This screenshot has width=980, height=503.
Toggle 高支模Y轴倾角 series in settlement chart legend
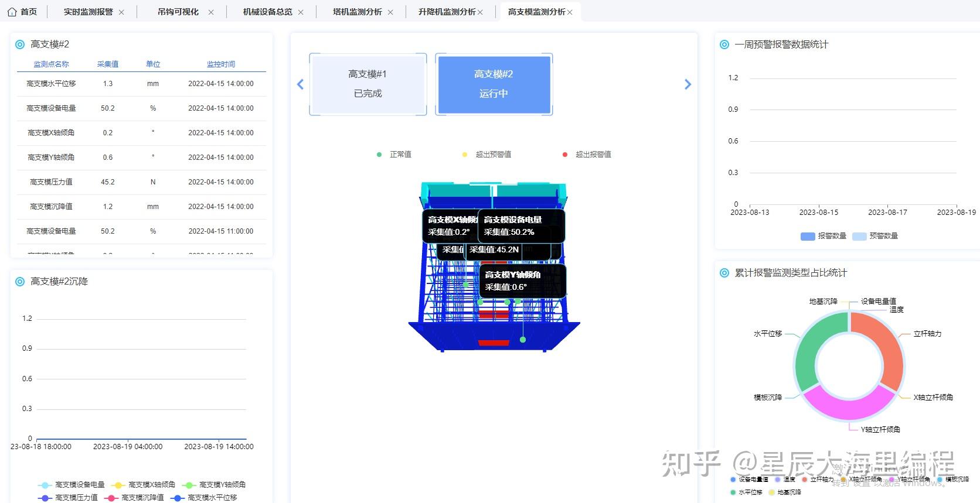[214, 485]
